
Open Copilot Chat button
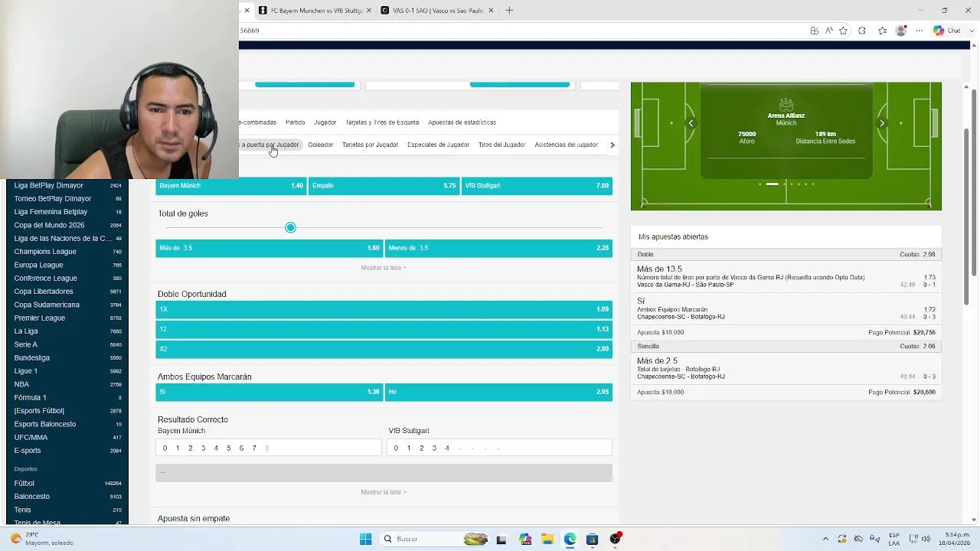pos(947,31)
